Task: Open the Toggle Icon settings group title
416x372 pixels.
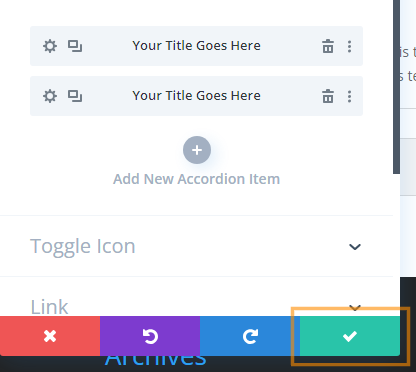Action: coord(83,246)
